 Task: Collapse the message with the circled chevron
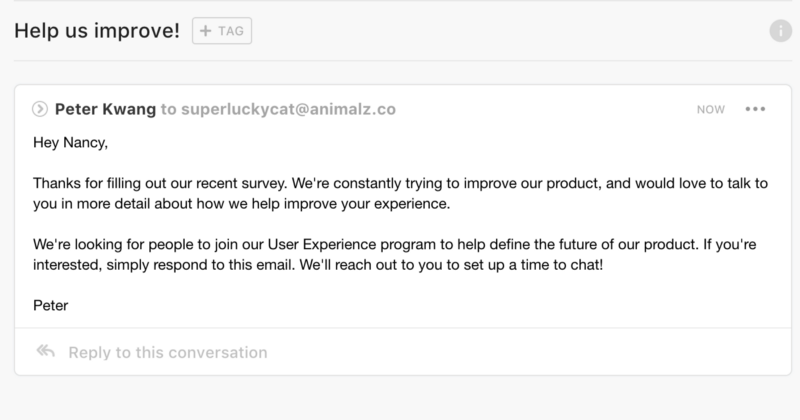point(40,109)
